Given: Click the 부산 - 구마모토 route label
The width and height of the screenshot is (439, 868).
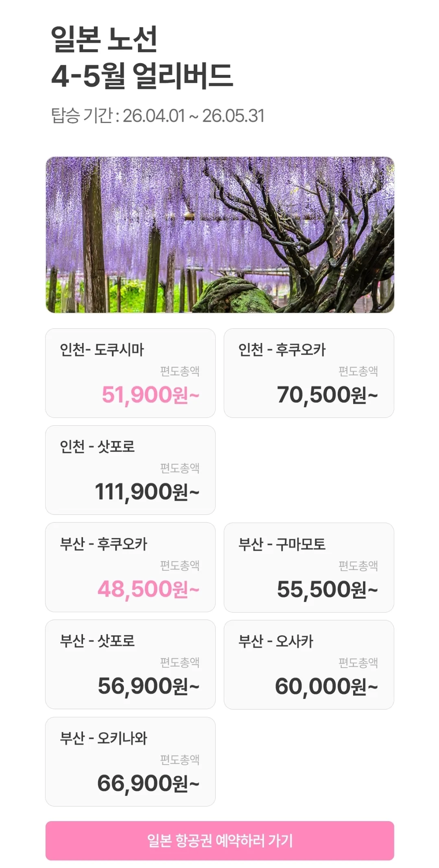Looking at the screenshot, I should point(282,544).
